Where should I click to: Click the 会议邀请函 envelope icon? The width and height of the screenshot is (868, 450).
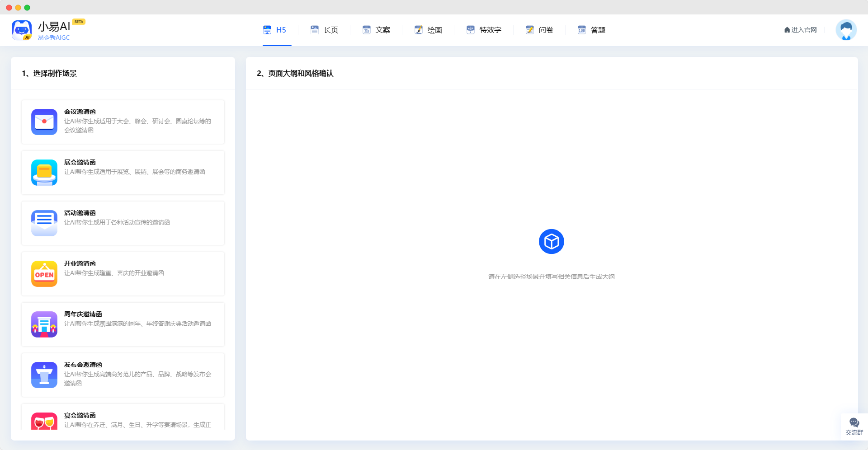(x=44, y=122)
